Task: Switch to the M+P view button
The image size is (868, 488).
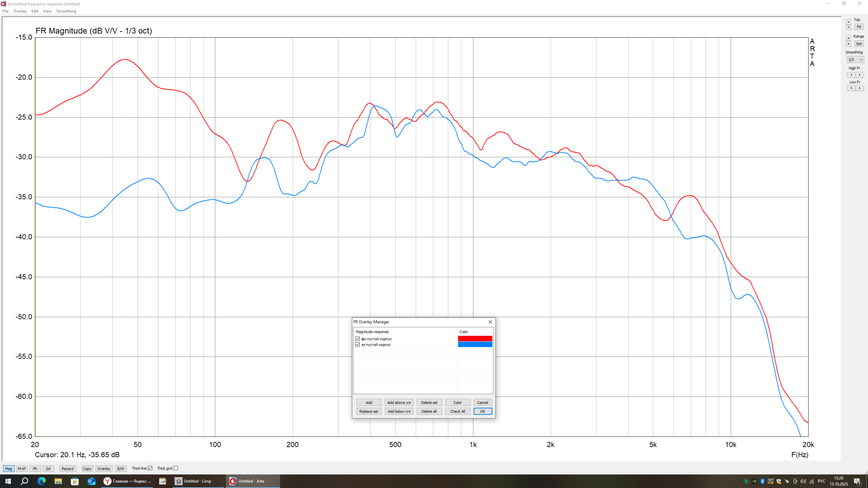Action: pyautogui.click(x=22, y=468)
